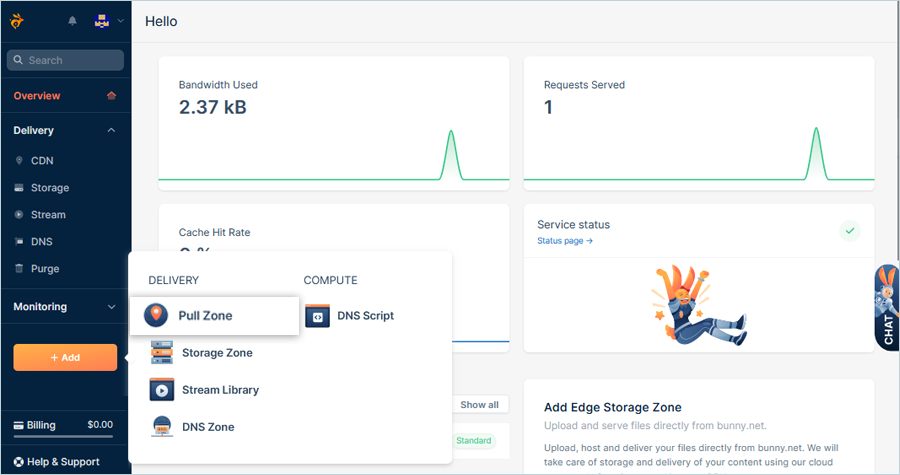Click the Cache Hit Rate label
This screenshot has width=900, height=475.
point(214,232)
